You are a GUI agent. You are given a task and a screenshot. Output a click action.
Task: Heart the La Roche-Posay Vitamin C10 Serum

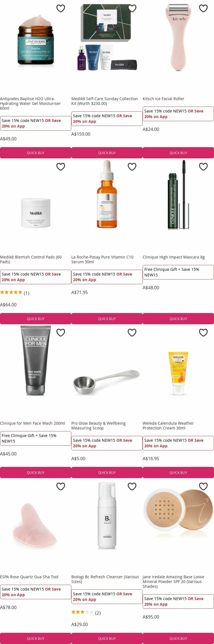pos(132,167)
